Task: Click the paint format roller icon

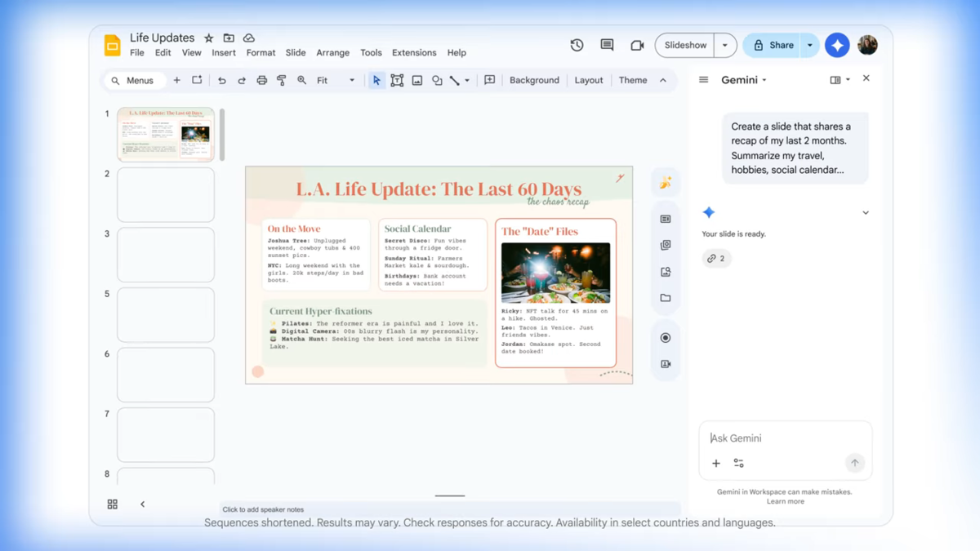Action: pyautogui.click(x=282, y=81)
